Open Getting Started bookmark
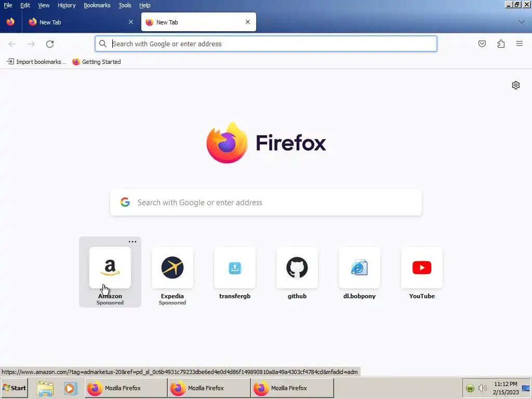The image size is (532, 399). (x=97, y=62)
